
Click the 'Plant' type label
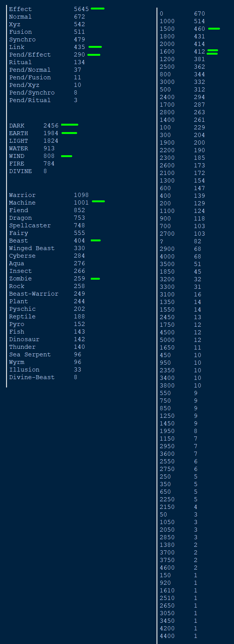[x=19, y=301]
